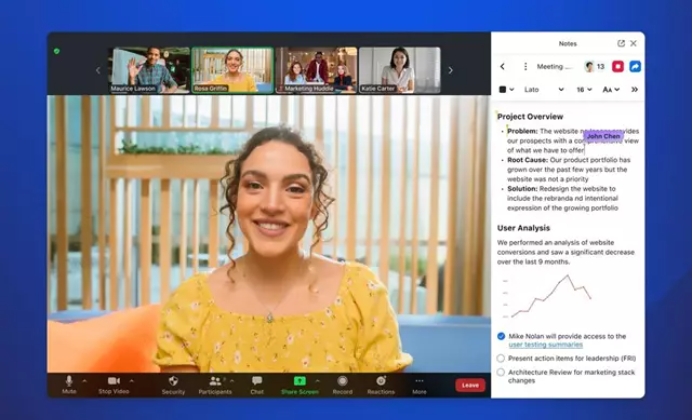The width and height of the screenshot is (693, 420).
Task: Open the text color swatch
Action: pyautogui.click(x=503, y=89)
